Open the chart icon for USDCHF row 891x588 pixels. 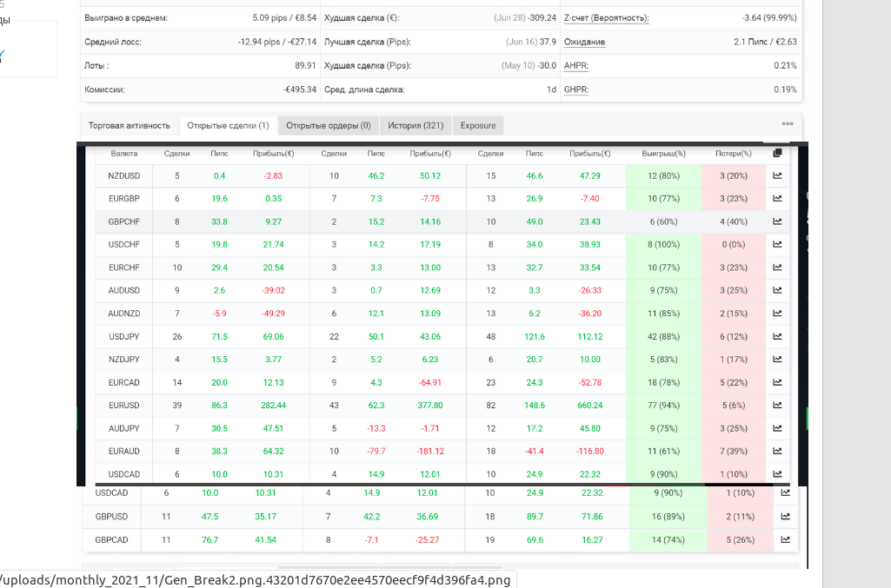777,245
